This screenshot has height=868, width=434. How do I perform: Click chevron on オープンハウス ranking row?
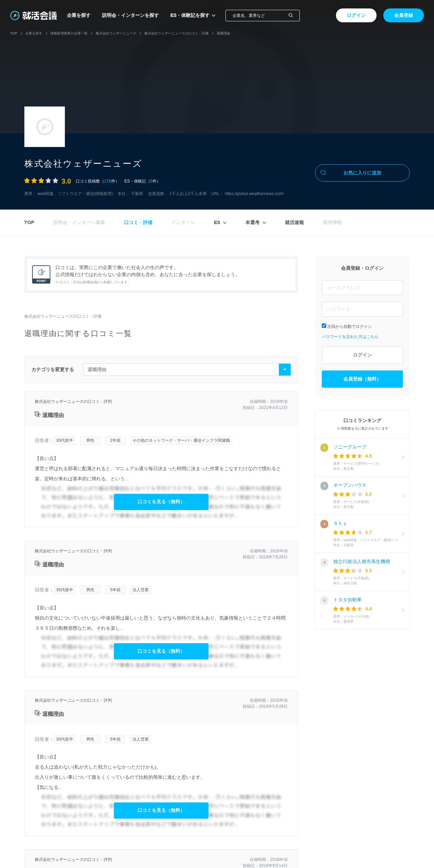[x=403, y=496]
